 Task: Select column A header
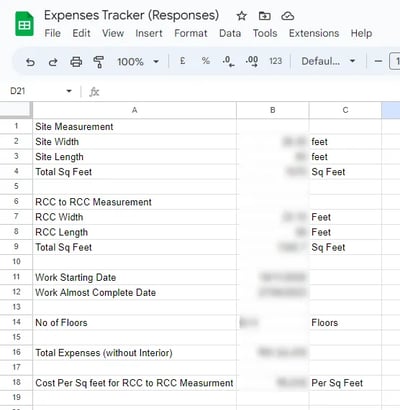click(x=135, y=110)
